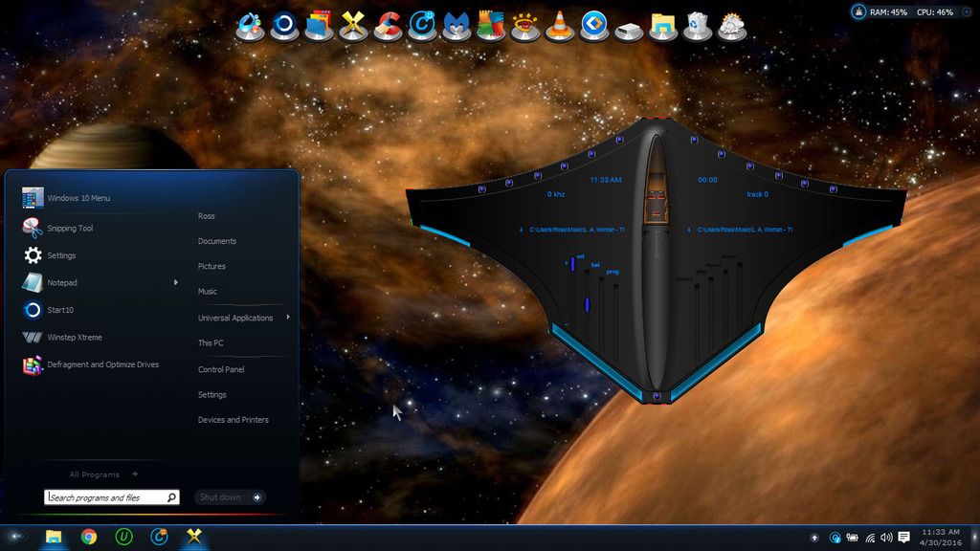
Task: Open the red eye image viewer dock icon
Action: (x=525, y=26)
